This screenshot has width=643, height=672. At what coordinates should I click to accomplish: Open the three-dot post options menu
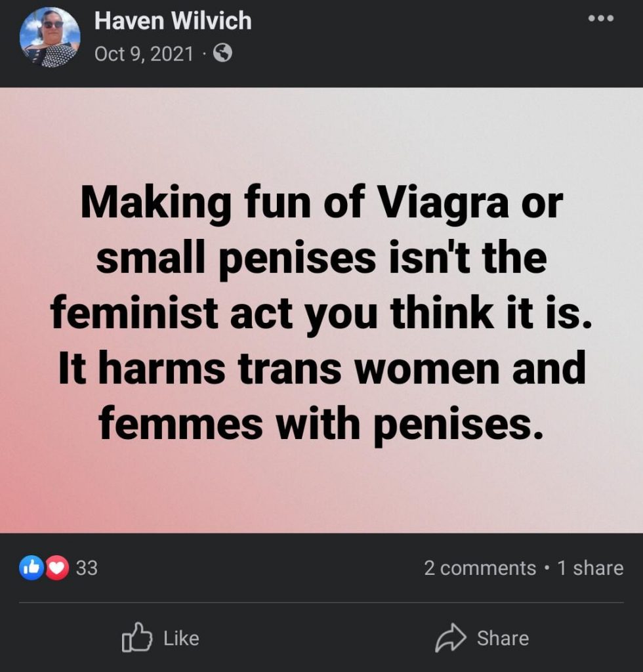600,18
